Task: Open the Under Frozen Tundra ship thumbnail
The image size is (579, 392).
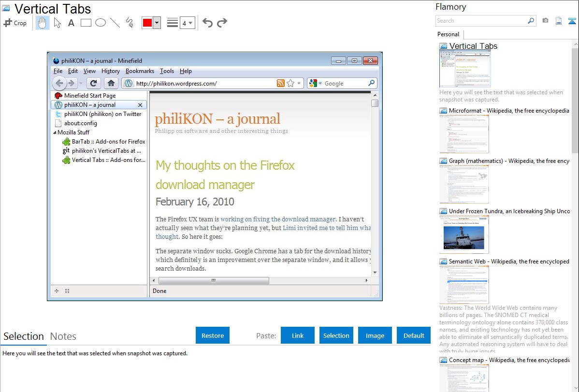Action: [464, 234]
